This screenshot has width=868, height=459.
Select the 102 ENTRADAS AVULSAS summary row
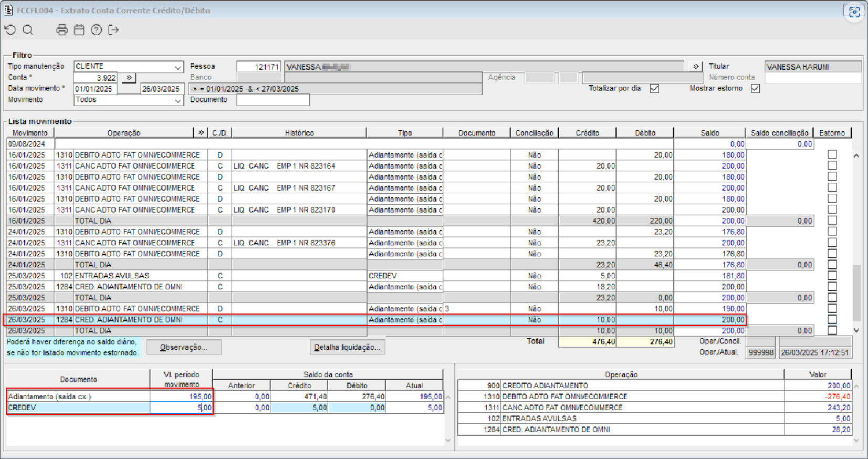(655, 419)
